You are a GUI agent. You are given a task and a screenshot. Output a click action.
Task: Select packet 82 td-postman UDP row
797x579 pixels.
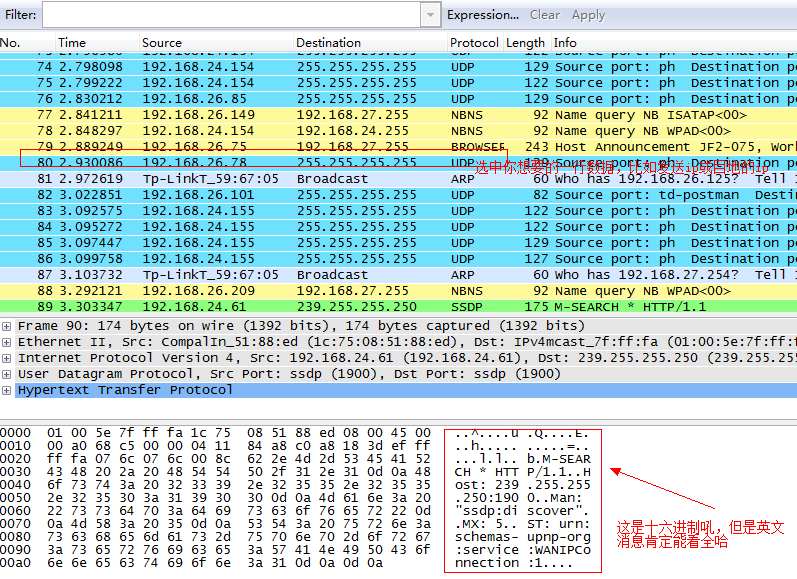(398, 195)
